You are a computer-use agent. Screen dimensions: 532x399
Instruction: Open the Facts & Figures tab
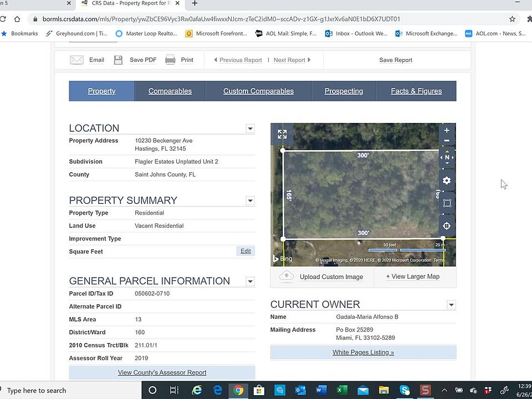(416, 91)
